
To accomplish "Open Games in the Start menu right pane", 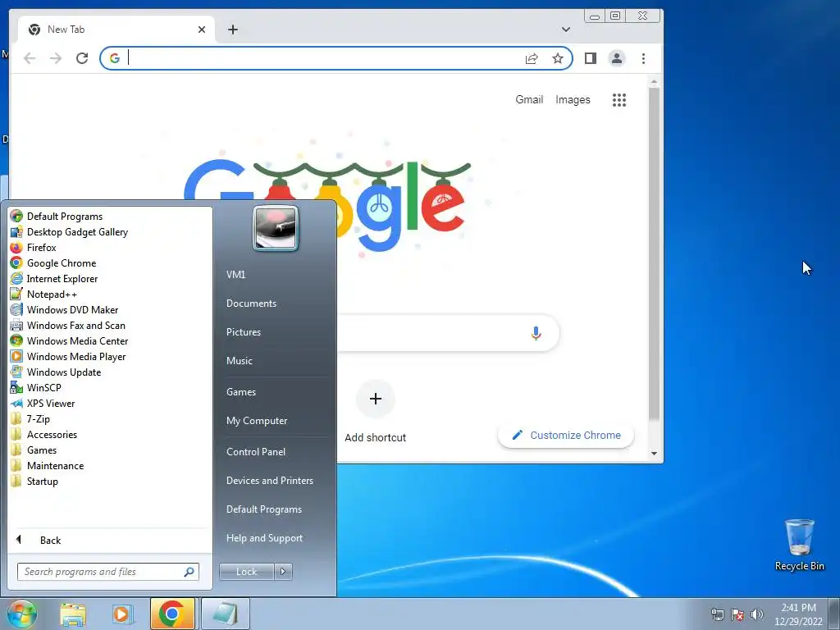I will point(241,391).
